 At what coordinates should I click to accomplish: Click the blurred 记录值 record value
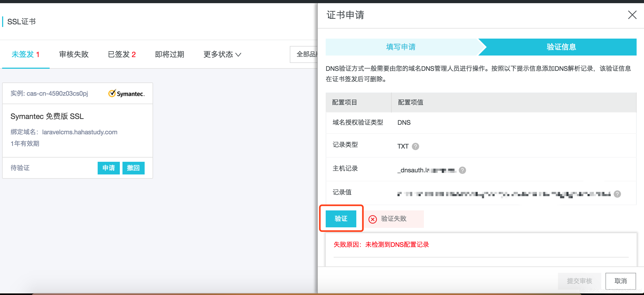[504, 194]
